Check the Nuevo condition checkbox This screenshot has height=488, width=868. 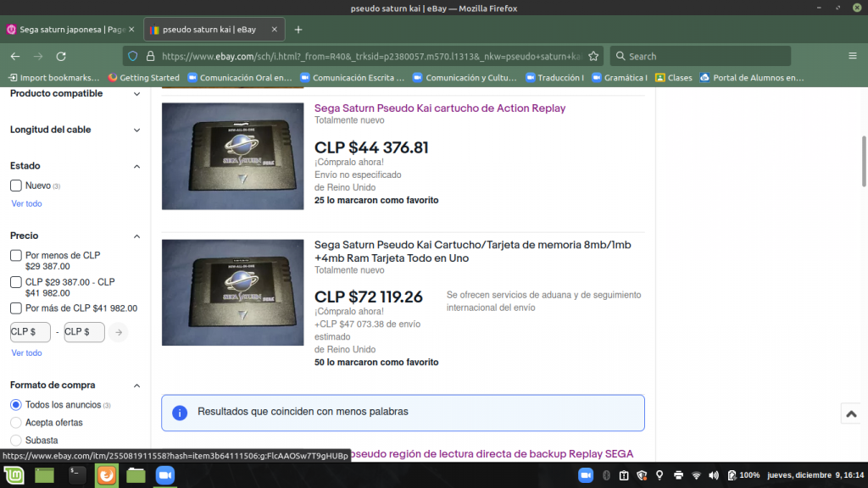pos(16,186)
